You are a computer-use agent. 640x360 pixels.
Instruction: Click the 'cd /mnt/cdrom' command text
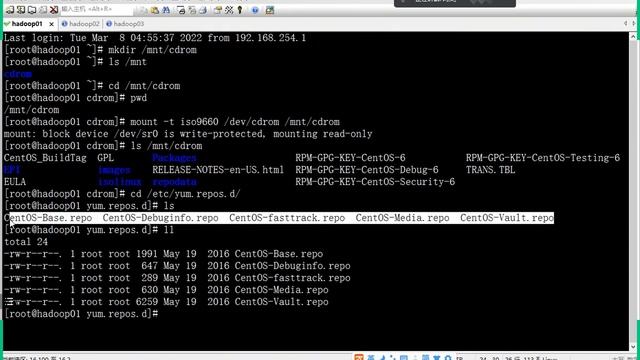(x=144, y=86)
